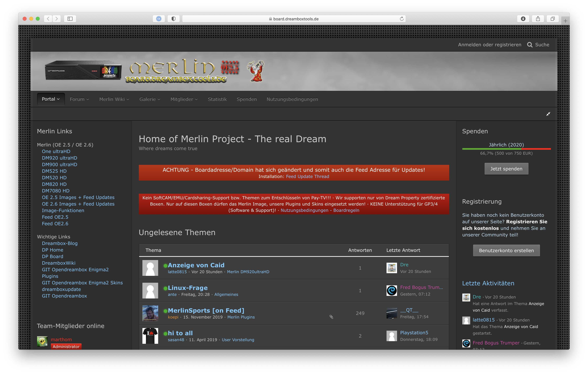This screenshot has height=374, width=588.
Task: Click the marthom username link
Action: pyautogui.click(x=61, y=340)
